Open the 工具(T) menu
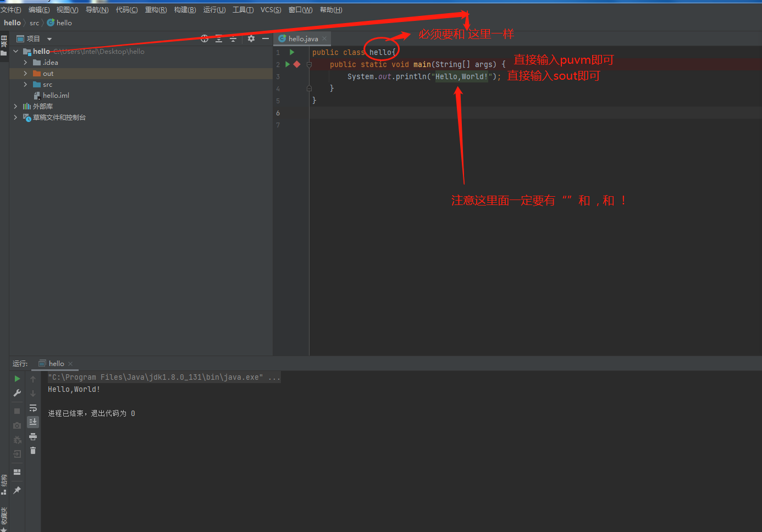The image size is (762, 532). 243,10
